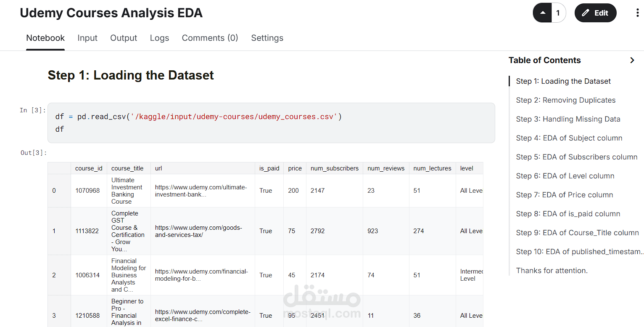Screen dimensions: 644x327
Task: Click course ID 1070968 cell
Action: [x=88, y=191]
